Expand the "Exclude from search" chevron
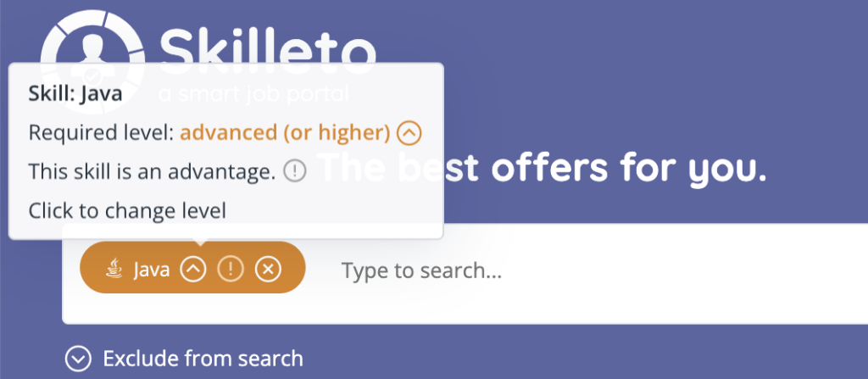The height and width of the screenshot is (379, 868). pyautogui.click(x=79, y=359)
